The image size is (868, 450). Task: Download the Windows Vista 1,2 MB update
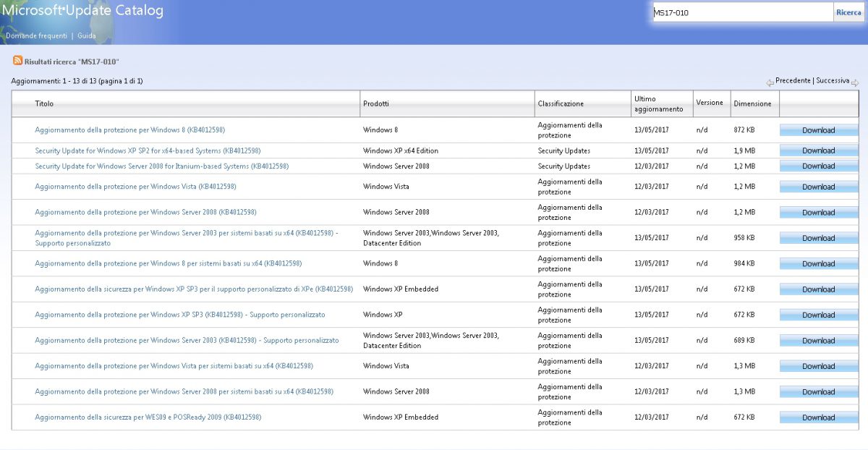click(819, 187)
